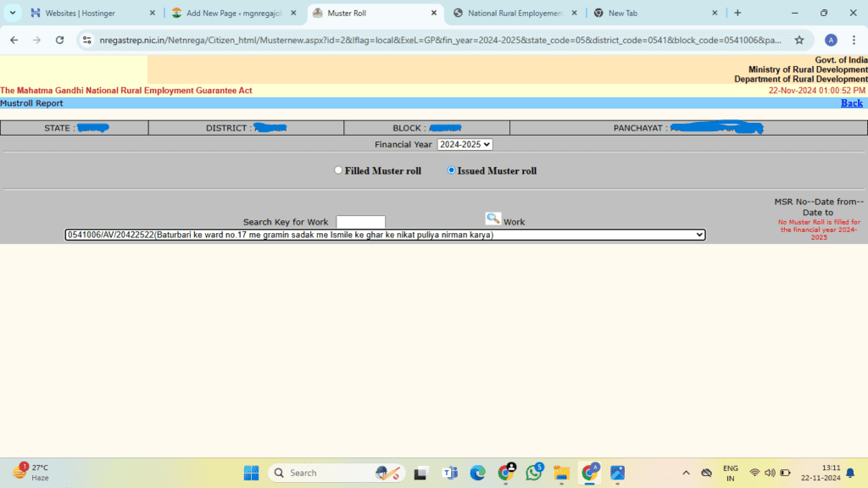Viewport: 868px width, 488px height.
Task: Click the Back link
Action: click(851, 103)
